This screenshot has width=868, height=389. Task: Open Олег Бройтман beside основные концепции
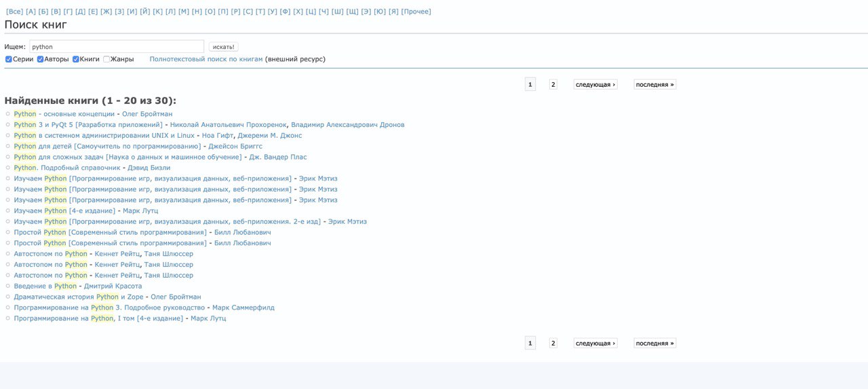147,114
